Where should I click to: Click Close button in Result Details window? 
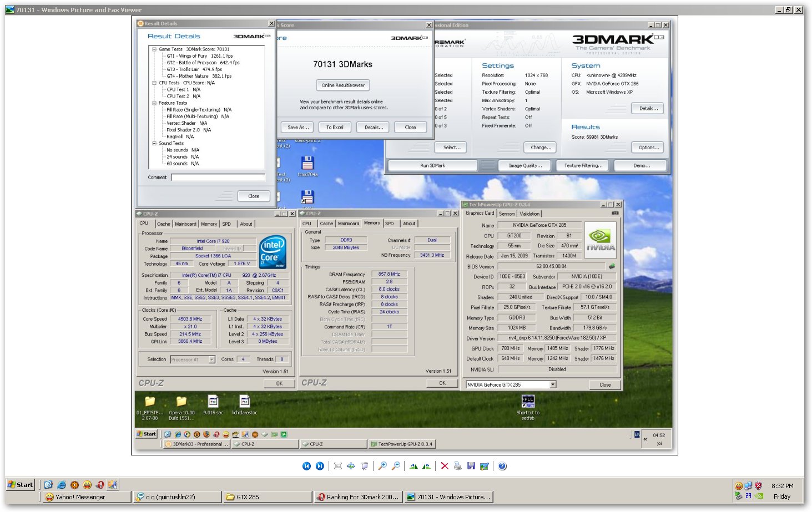pyautogui.click(x=254, y=196)
